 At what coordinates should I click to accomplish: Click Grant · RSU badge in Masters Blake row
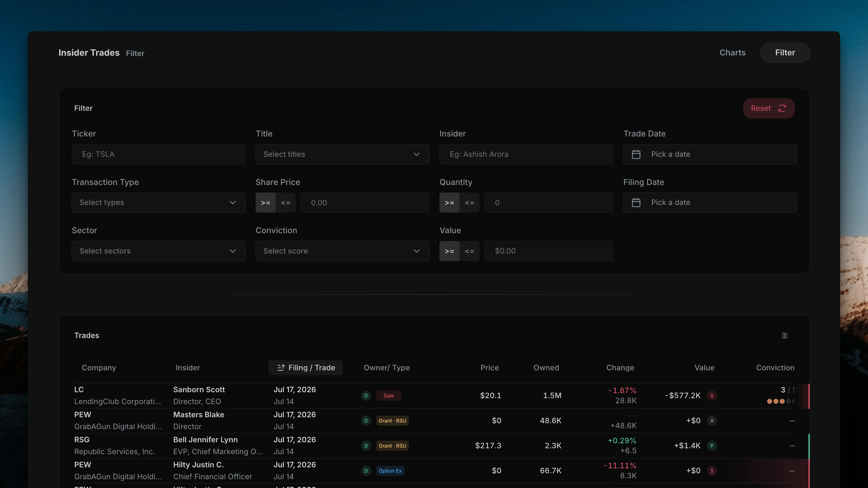click(x=392, y=421)
